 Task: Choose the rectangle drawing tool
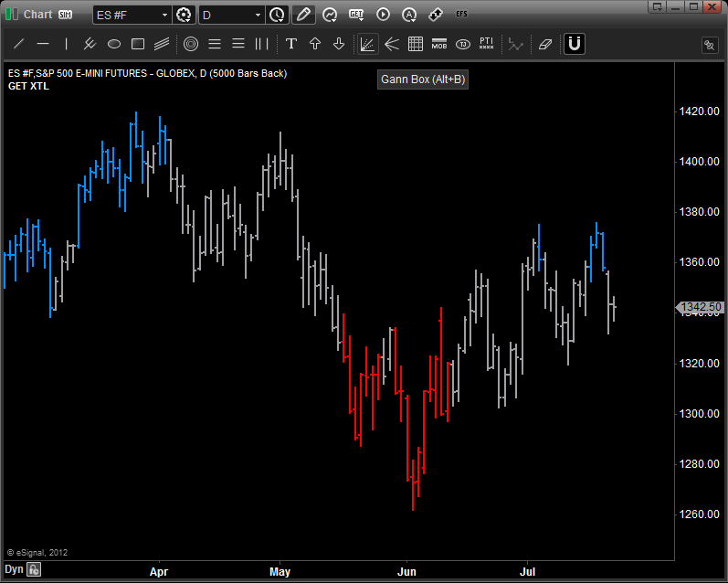(138, 44)
